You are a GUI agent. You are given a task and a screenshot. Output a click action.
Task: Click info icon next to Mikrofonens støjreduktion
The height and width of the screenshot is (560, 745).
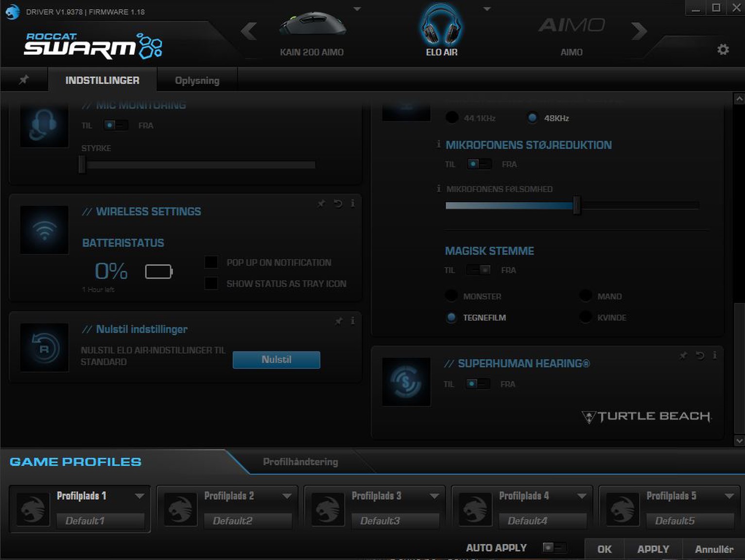click(x=439, y=144)
